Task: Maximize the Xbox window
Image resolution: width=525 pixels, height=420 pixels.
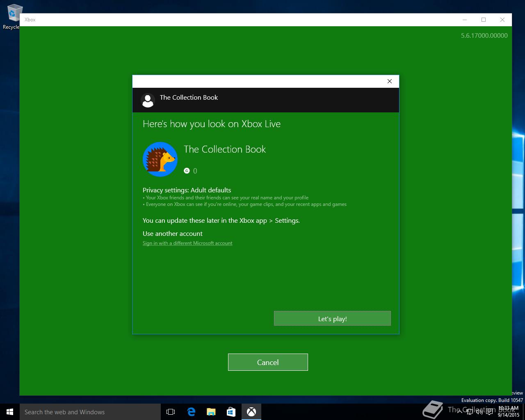Action: (x=484, y=20)
